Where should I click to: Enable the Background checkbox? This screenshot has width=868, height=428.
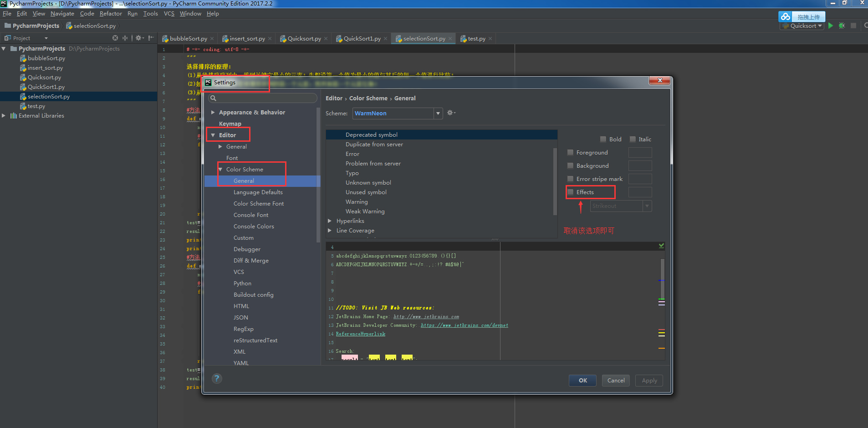pos(570,165)
